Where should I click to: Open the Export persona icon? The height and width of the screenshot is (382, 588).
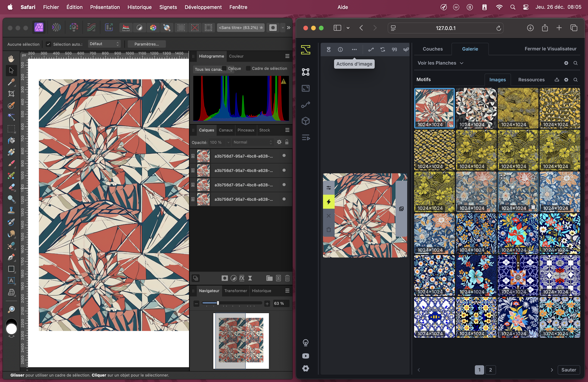(x=109, y=27)
